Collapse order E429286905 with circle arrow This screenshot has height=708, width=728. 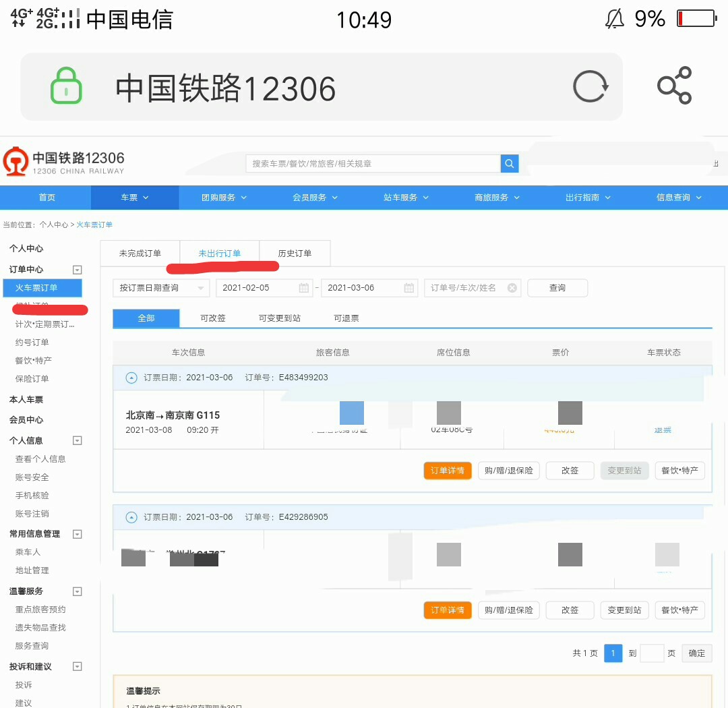point(131,517)
